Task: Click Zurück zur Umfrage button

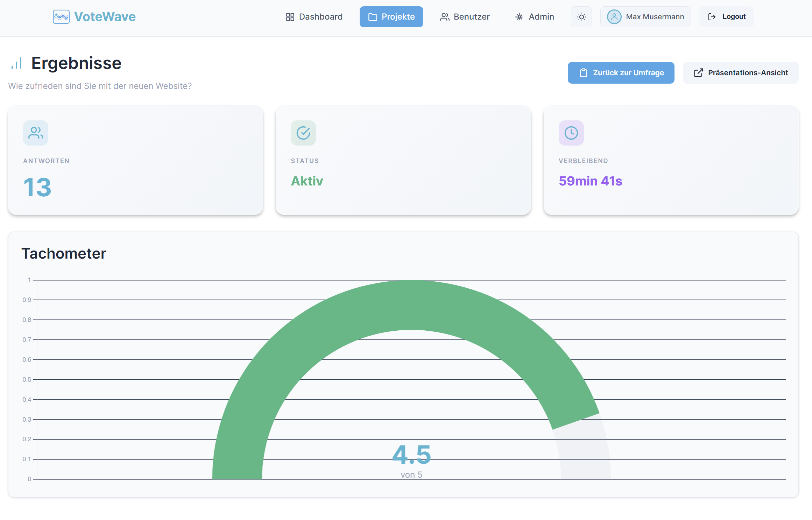Action: tap(621, 73)
